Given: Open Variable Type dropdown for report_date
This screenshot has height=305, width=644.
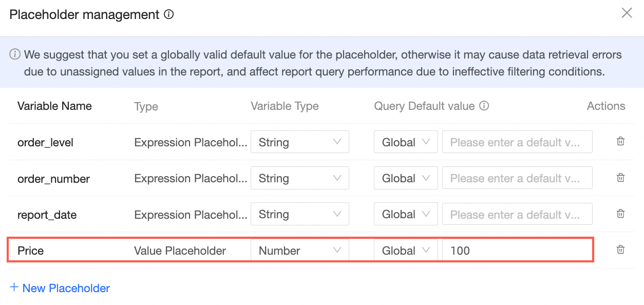Looking at the screenshot, I should point(299,214).
